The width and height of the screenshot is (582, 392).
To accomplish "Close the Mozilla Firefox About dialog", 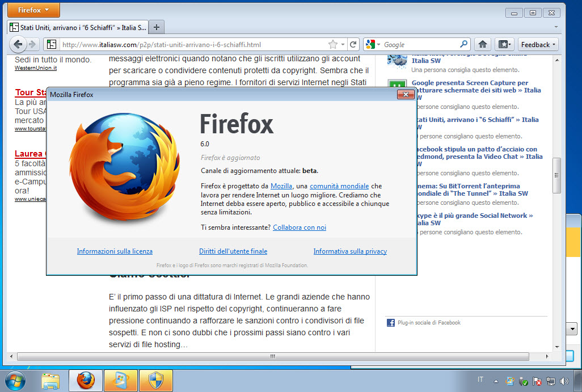I will (x=406, y=94).
